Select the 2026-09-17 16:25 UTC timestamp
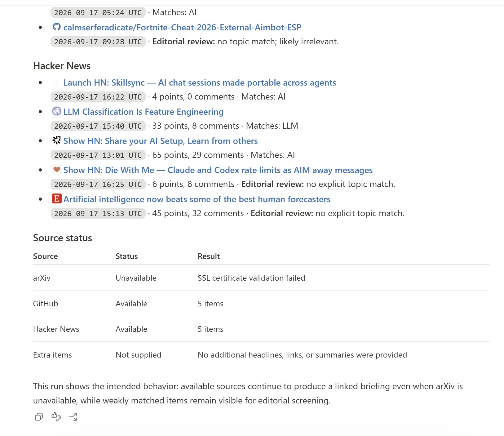Image resolution: width=504 pixels, height=436 pixels. coord(98,185)
